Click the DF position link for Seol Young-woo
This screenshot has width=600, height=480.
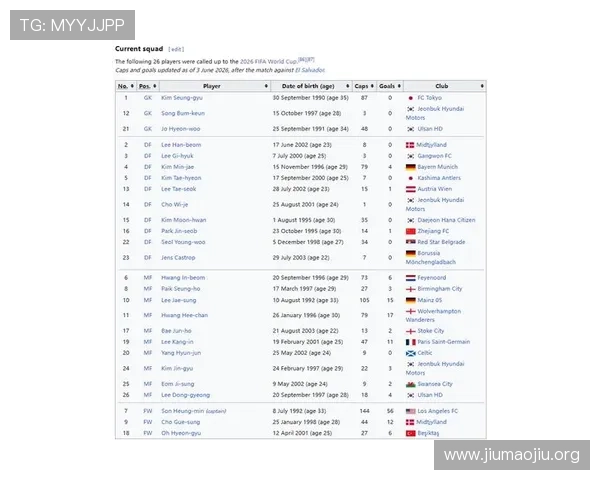pyautogui.click(x=148, y=242)
